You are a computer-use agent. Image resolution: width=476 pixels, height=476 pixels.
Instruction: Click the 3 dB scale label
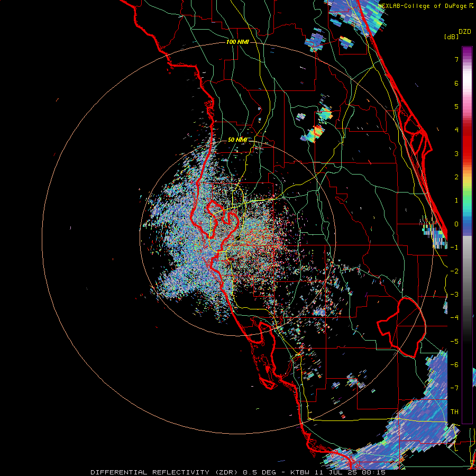coord(456,153)
